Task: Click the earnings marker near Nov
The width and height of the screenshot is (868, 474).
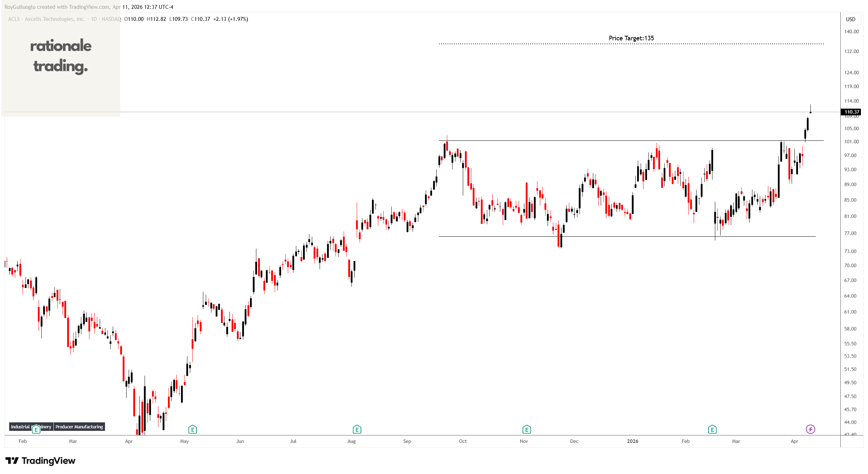Action: 526,429
